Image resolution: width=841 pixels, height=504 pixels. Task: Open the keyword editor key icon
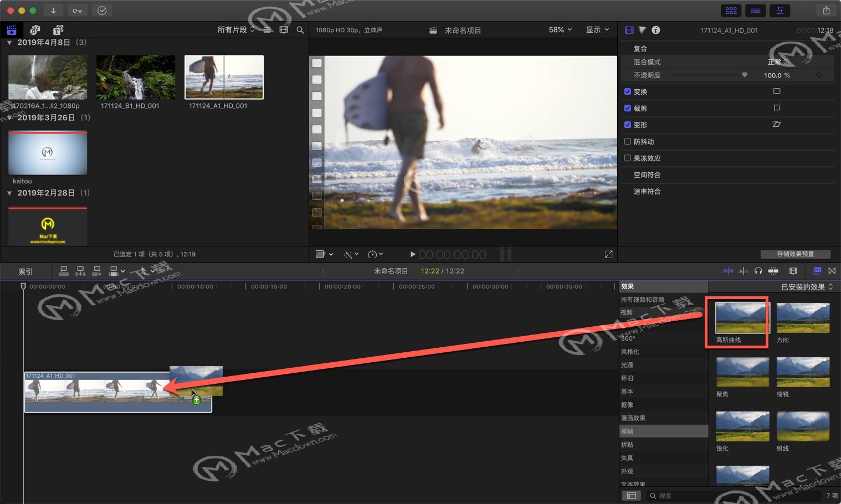point(77,11)
